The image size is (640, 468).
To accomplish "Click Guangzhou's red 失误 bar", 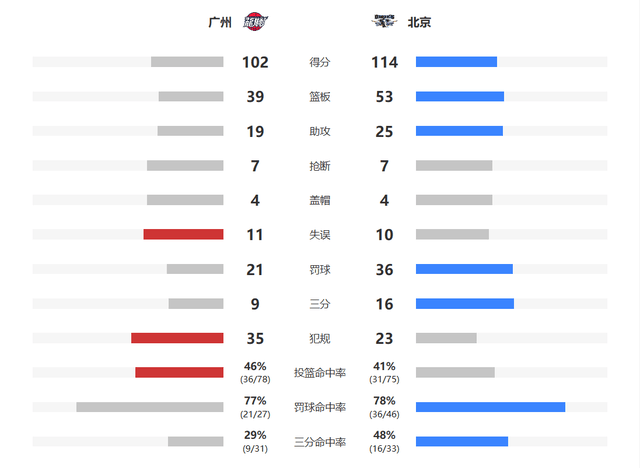I will click(x=183, y=234).
